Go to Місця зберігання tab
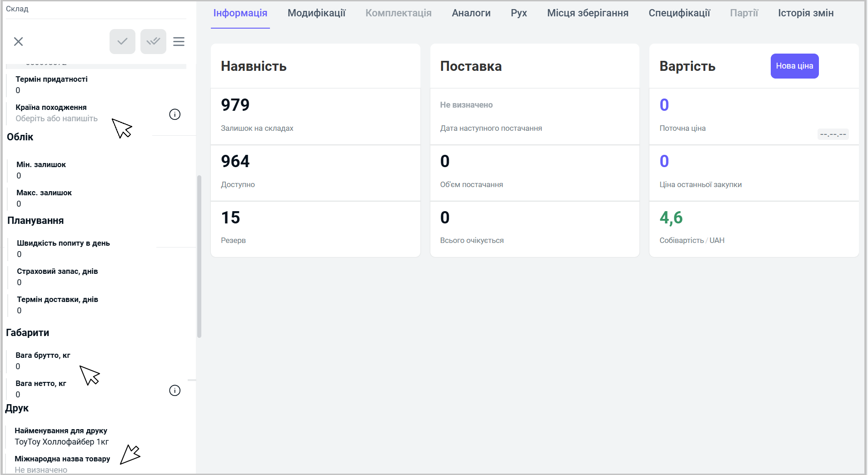The height and width of the screenshot is (475, 868). tap(588, 13)
